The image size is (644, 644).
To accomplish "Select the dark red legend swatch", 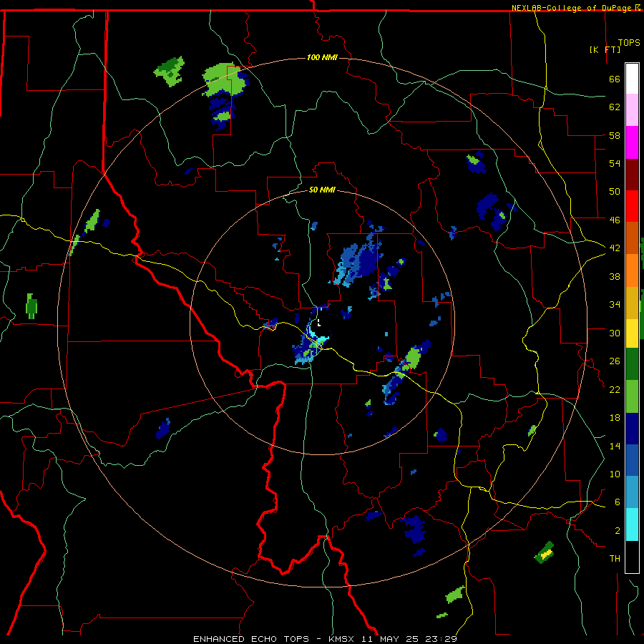I will pos(632,174).
